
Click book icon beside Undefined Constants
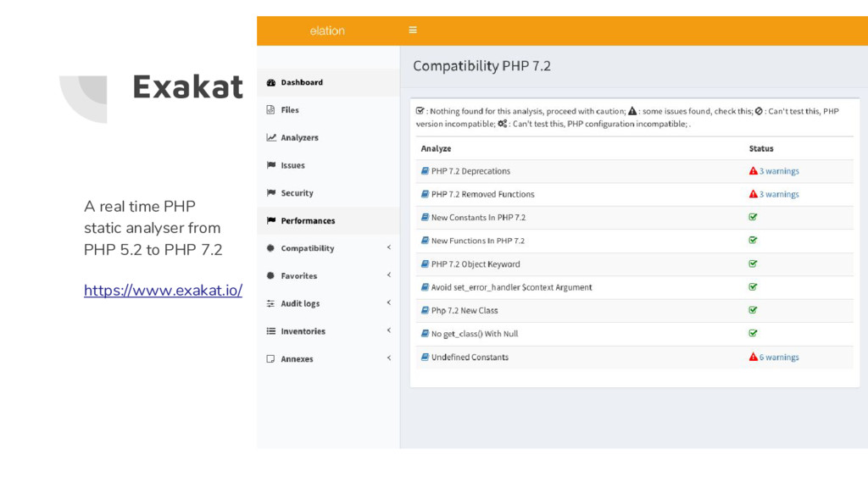(x=425, y=357)
